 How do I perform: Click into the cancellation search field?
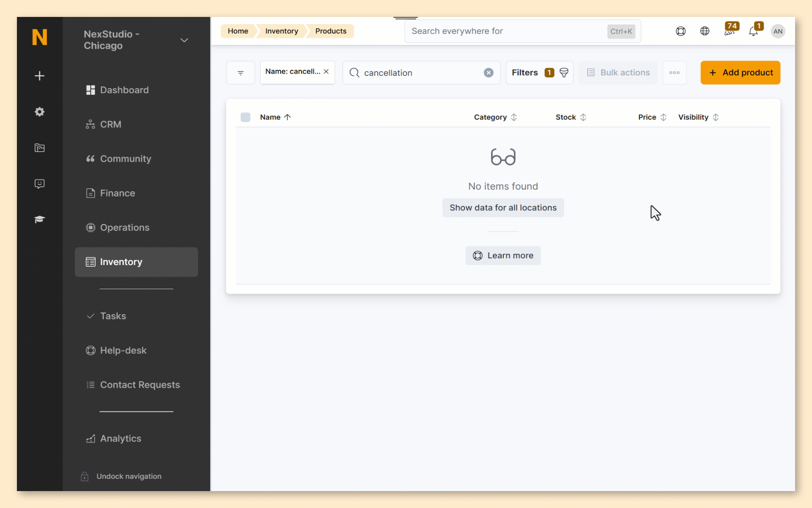(x=421, y=73)
